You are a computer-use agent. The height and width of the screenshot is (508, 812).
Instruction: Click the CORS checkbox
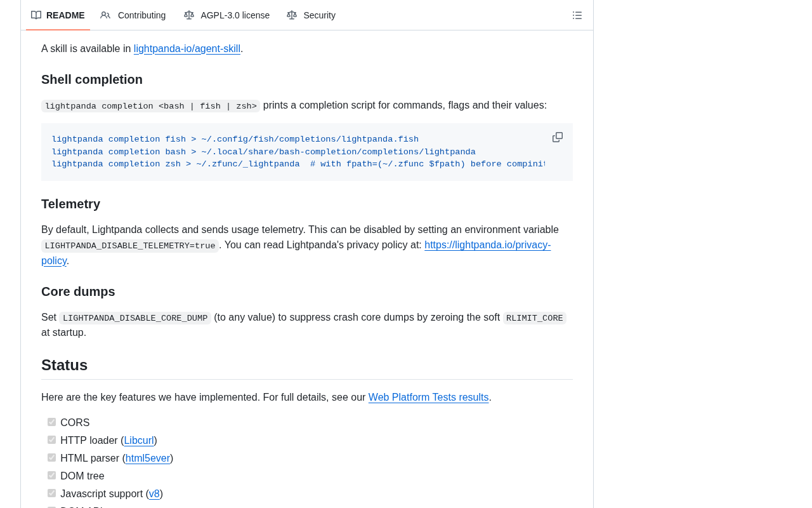[x=51, y=422]
